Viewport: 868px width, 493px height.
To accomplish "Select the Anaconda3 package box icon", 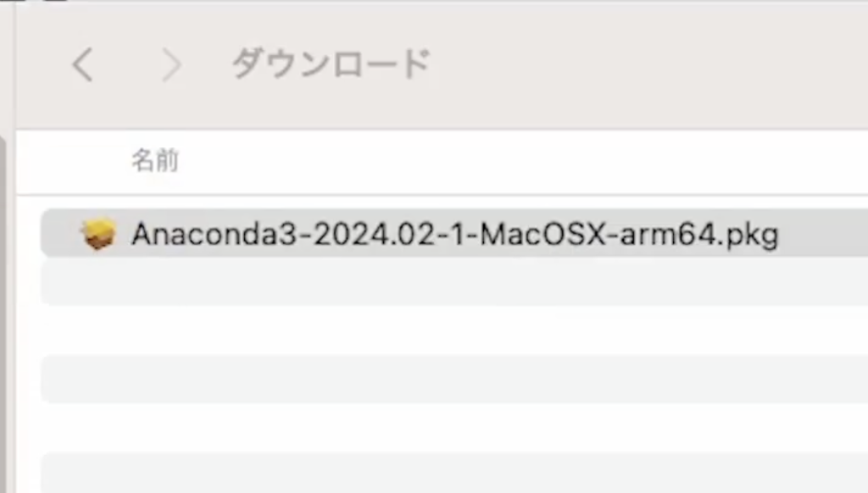I will (x=98, y=234).
